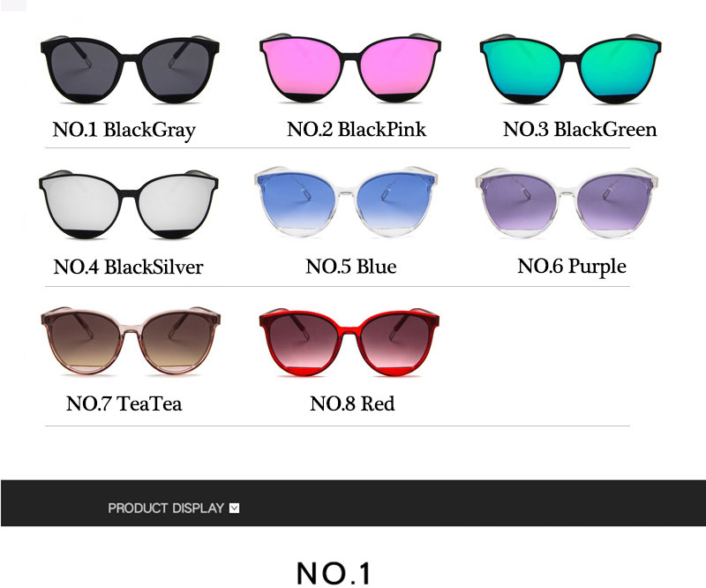706x588 pixels.
Task: Click the NO.8 Red label
Action: click(x=352, y=403)
